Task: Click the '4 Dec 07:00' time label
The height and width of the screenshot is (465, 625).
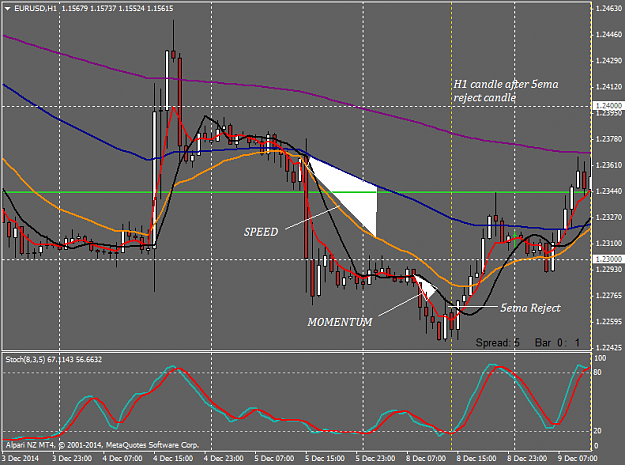Action: [122, 458]
